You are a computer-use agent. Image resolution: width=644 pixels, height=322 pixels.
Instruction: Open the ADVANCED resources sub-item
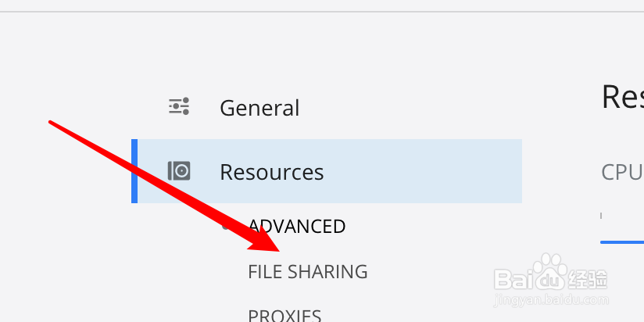pos(297,227)
